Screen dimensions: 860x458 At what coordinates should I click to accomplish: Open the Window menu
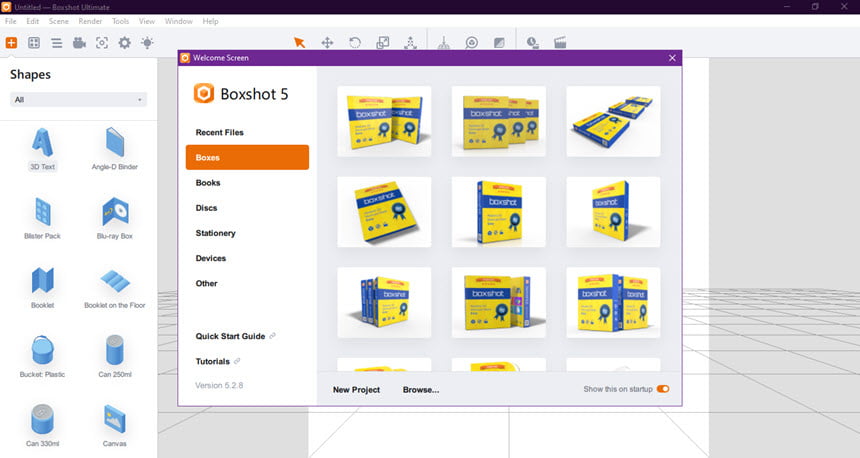pyautogui.click(x=178, y=21)
